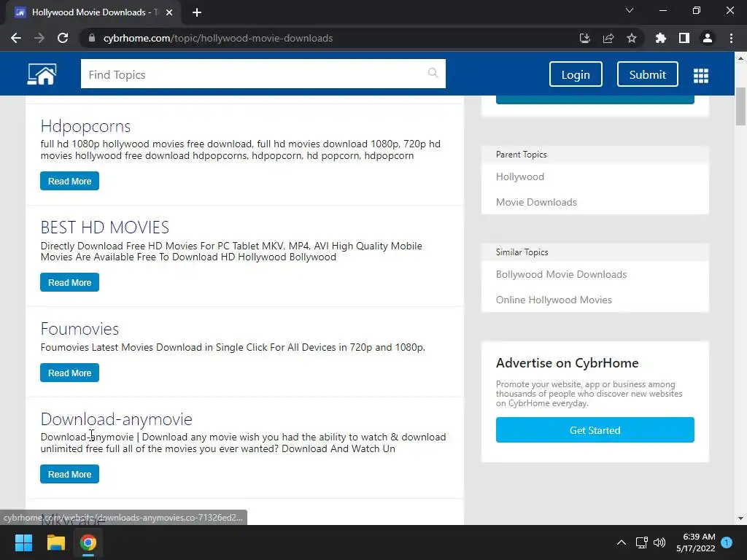Select the Hollywood Movie Downloads browser tab
This screenshot has height=560, width=747.
coord(93,12)
